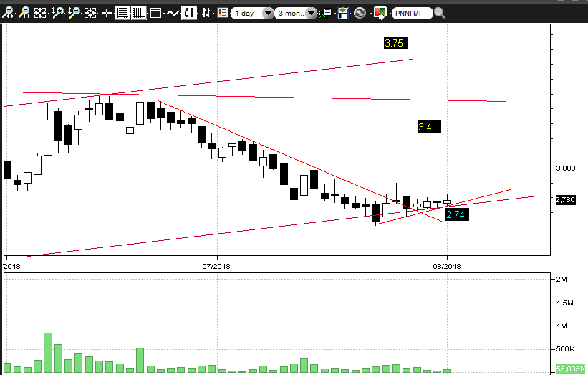Select the yellow 3.4 price label
Image resolution: width=588 pixels, height=375 pixels.
(429, 127)
